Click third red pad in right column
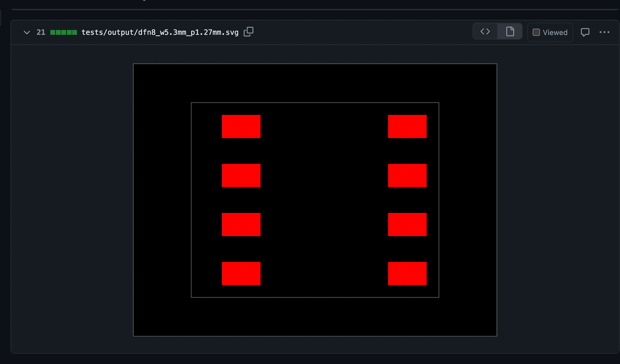Image resolution: width=620 pixels, height=364 pixels. click(x=407, y=224)
